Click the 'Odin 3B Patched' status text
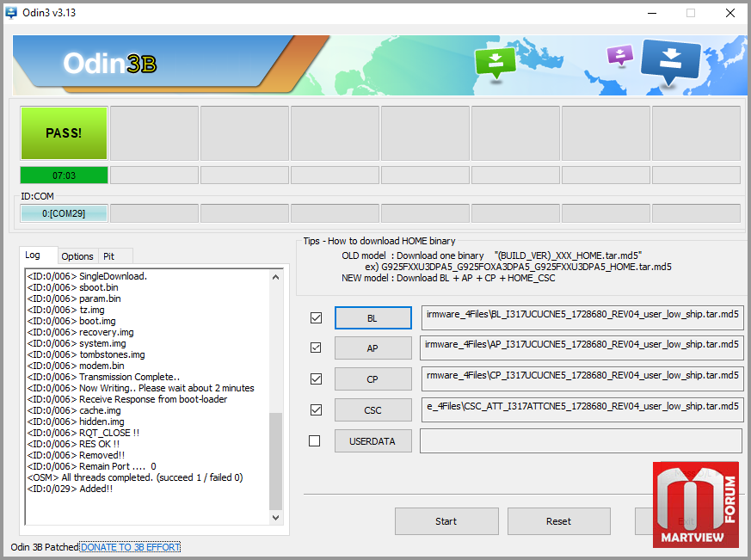 click(45, 547)
